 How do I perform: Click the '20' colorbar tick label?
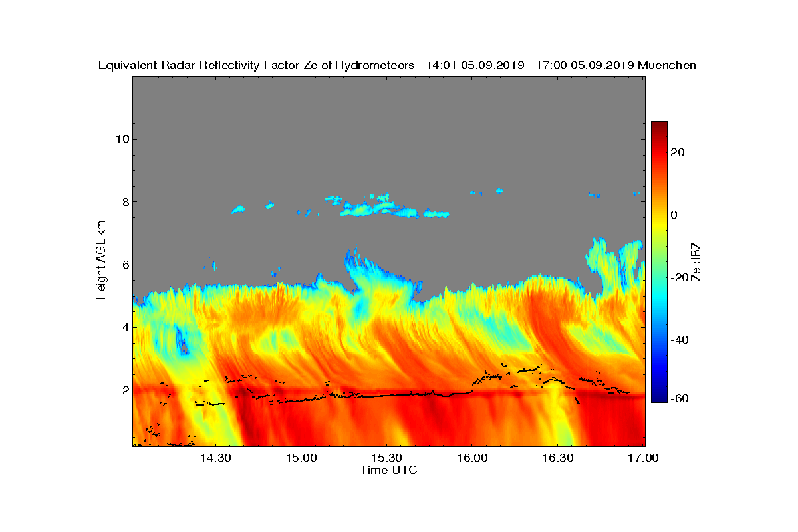[678, 152]
